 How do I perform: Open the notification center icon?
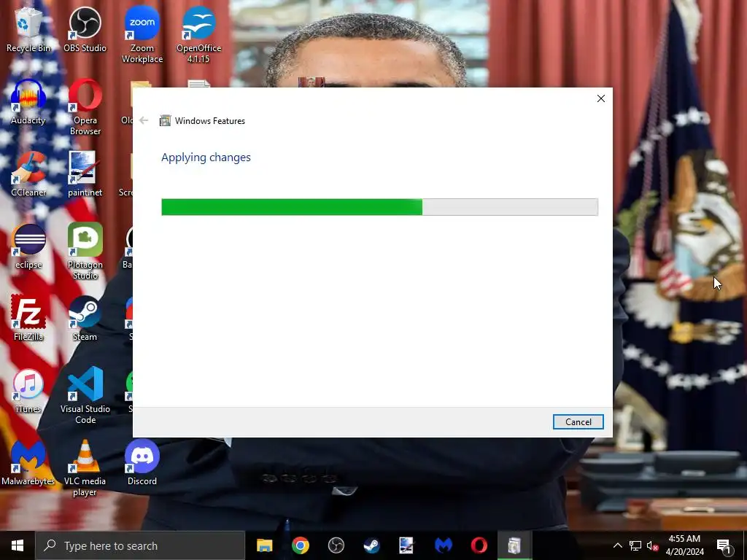pyautogui.click(x=724, y=545)
